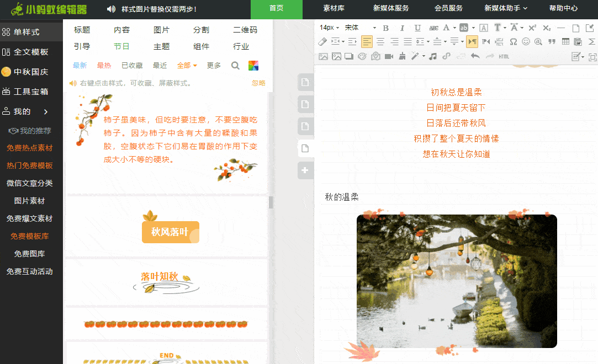Select the Insert Image icon in editor toolbar
The height and width of the screenshot is (364, 598).
(324, 56)
